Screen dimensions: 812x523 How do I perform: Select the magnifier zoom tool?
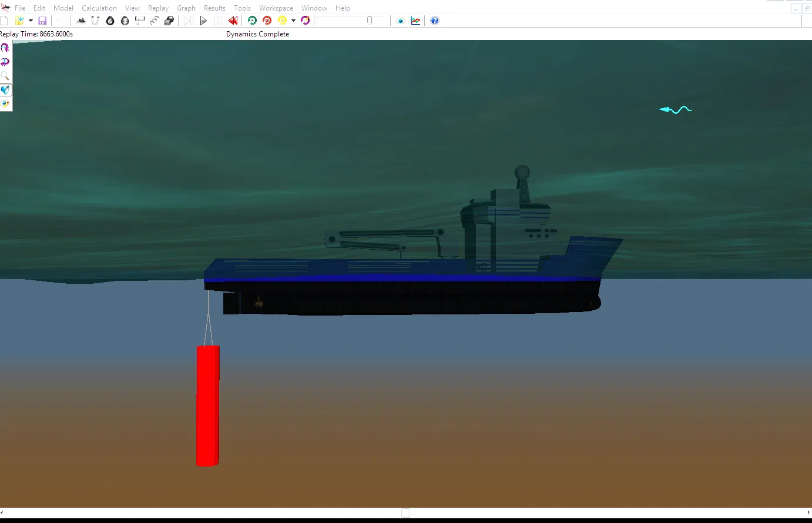5,76
